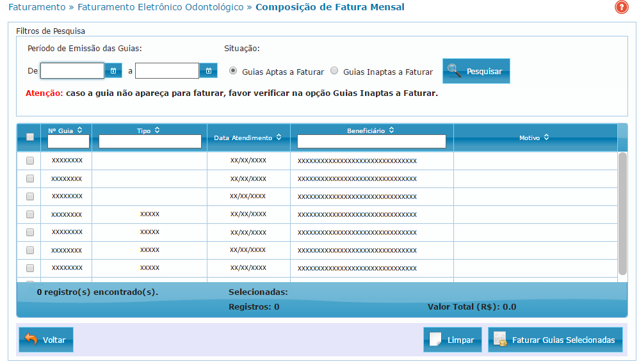639x364 pixels.
Task: Click the Pesquisar search button
Action: tap(476, 71)
